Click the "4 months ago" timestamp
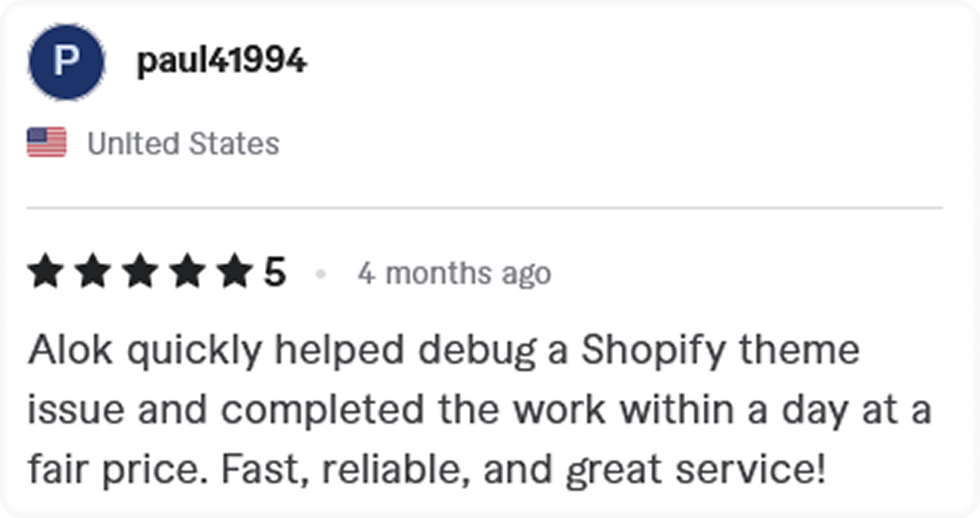This screenshot has width=980, height=518. 455,274
